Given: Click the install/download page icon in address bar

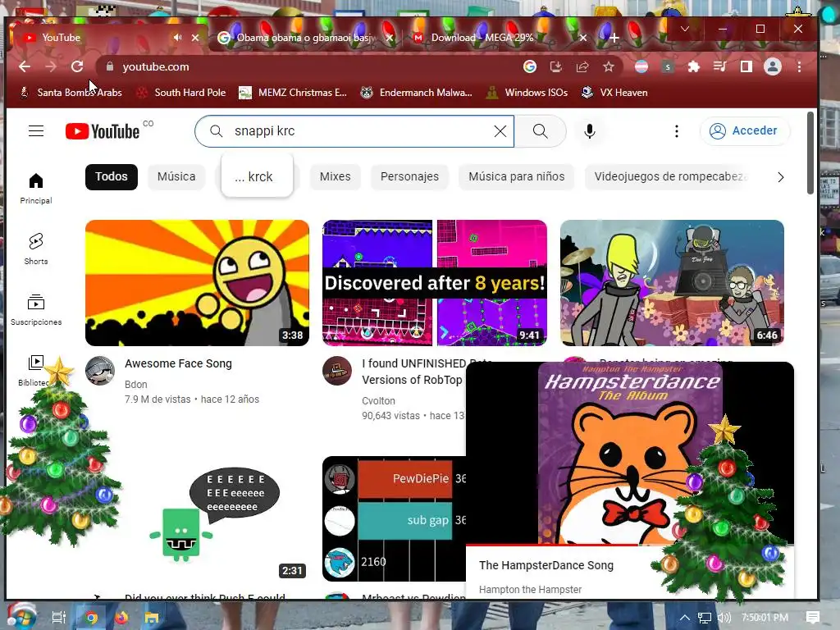Looking at the screenshot, I should tap(556, 66).
